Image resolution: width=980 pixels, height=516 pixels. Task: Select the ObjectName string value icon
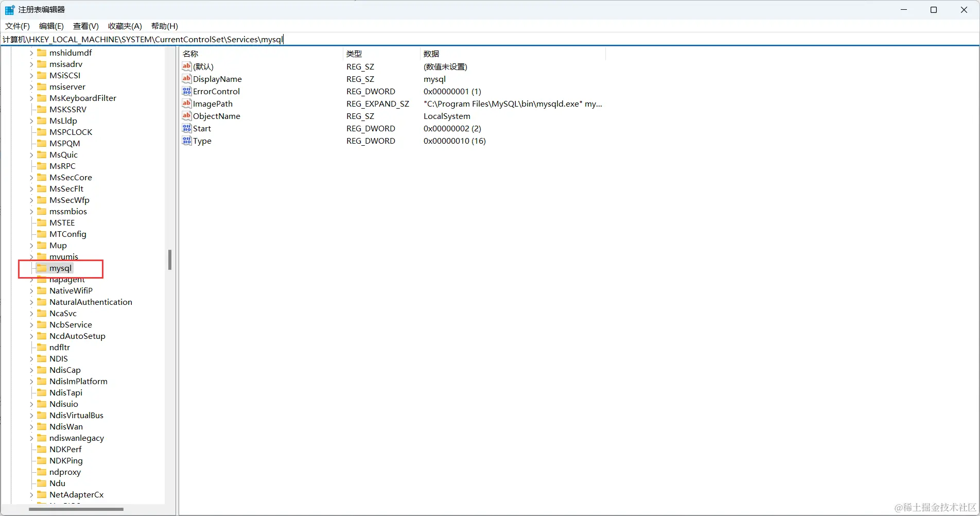[x=187, y=116]
